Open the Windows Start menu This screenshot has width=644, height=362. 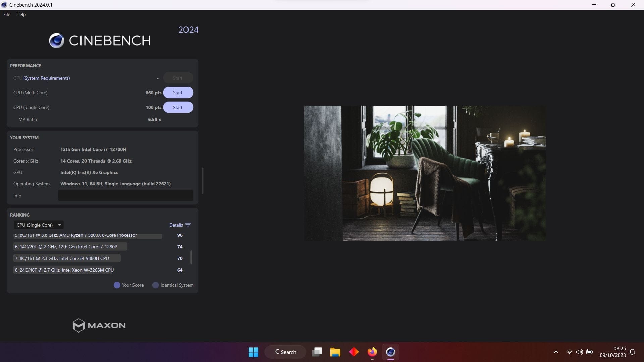click(253, 352)
